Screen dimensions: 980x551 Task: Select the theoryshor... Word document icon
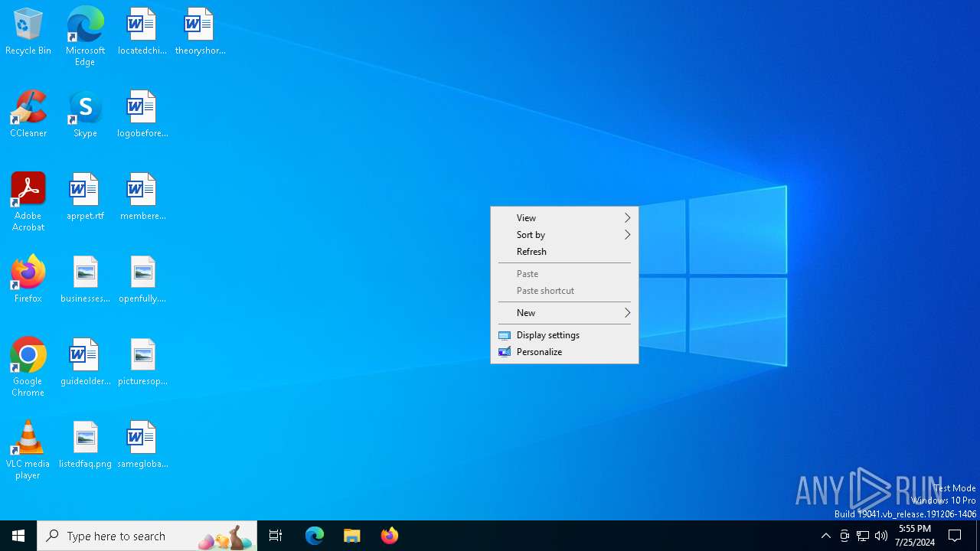tap(199, 32)
